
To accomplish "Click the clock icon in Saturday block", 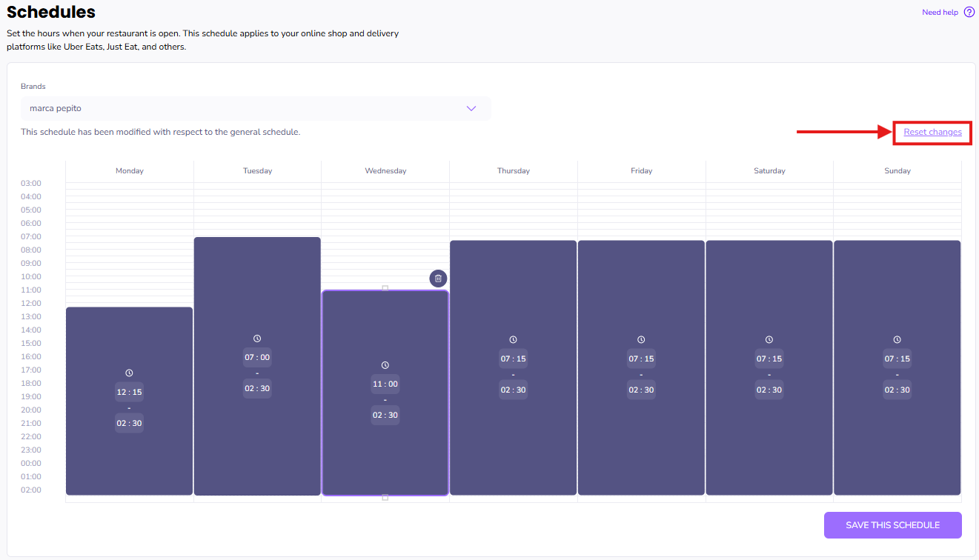I will click(769, 339).
